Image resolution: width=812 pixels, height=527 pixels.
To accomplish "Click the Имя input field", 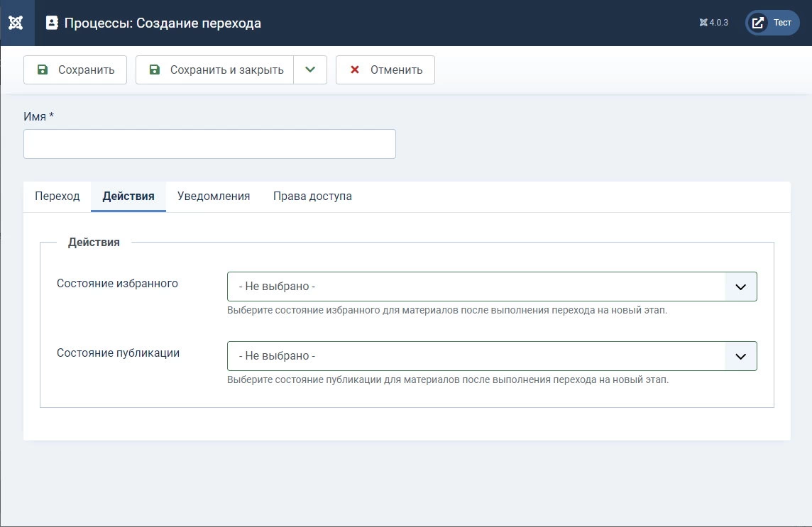I will pos(209,144).
